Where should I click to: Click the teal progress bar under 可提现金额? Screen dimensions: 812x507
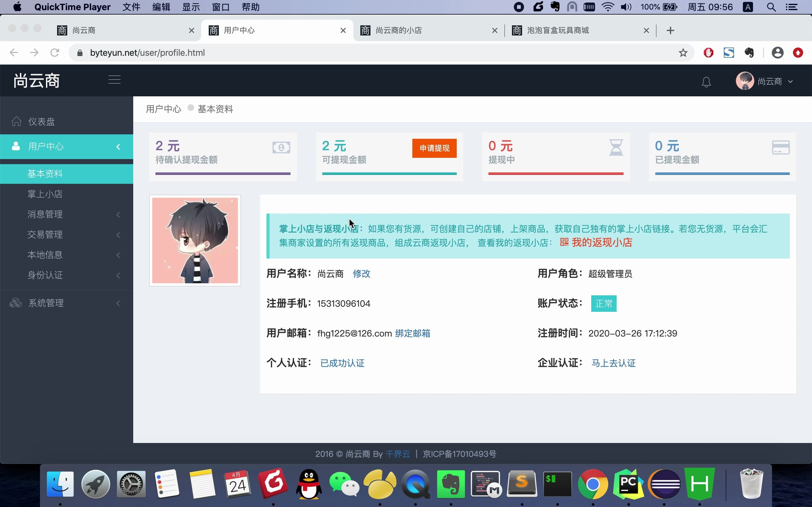coord(389,173)
